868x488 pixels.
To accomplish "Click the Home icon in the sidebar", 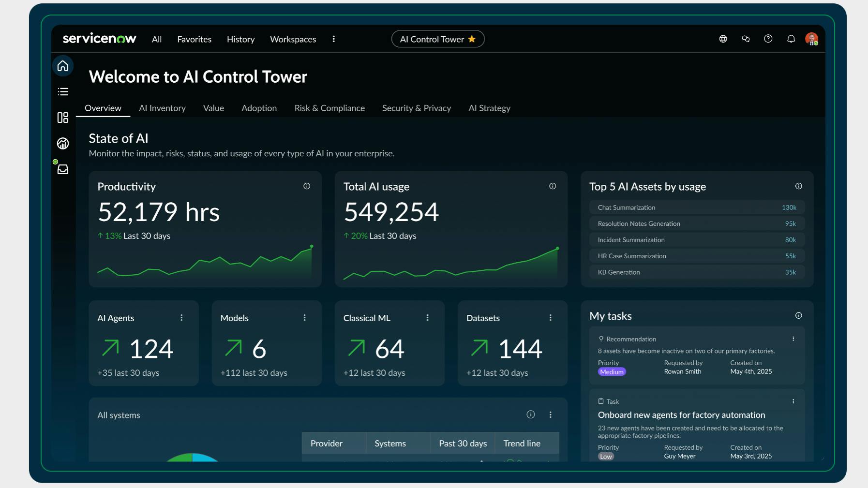I will pyautogui.click(x=63, y=66).
